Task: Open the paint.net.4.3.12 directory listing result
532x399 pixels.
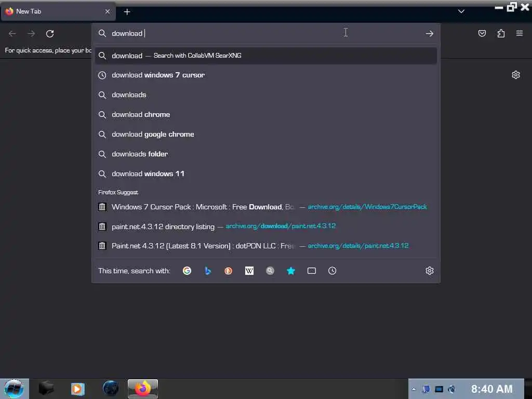Action: [265, 227]
